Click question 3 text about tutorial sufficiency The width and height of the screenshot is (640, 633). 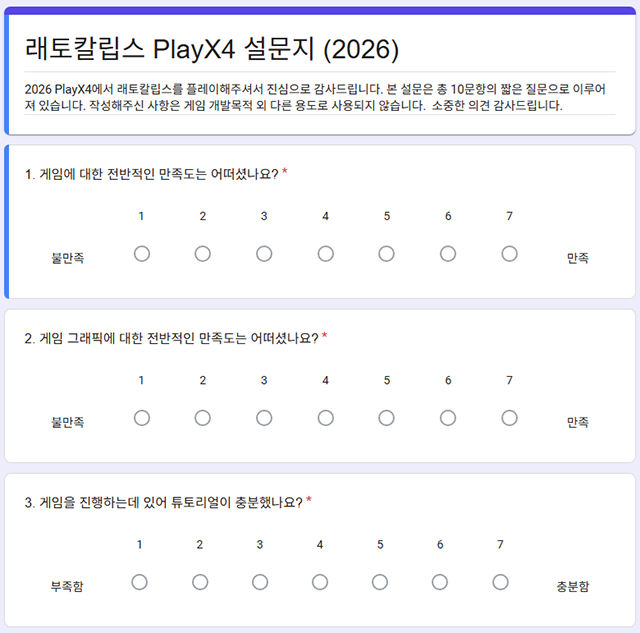[x=164, y=502]
